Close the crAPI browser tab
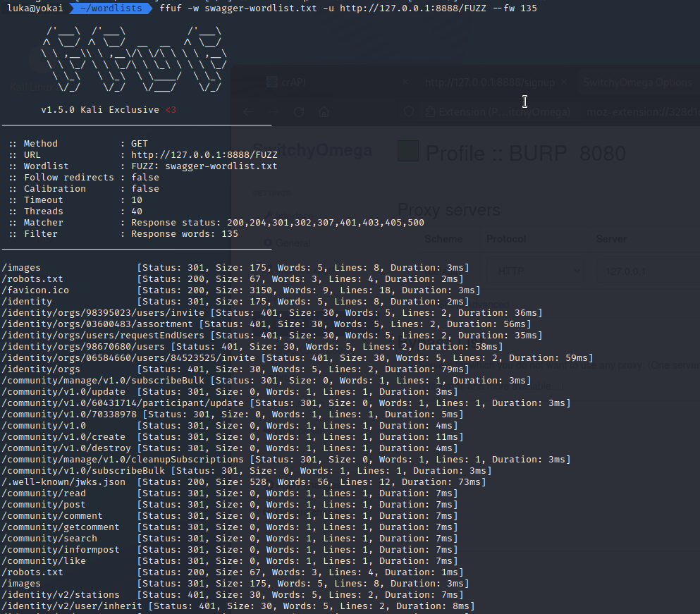Viewport: 700px width, 614px height. tap(405, 82)
